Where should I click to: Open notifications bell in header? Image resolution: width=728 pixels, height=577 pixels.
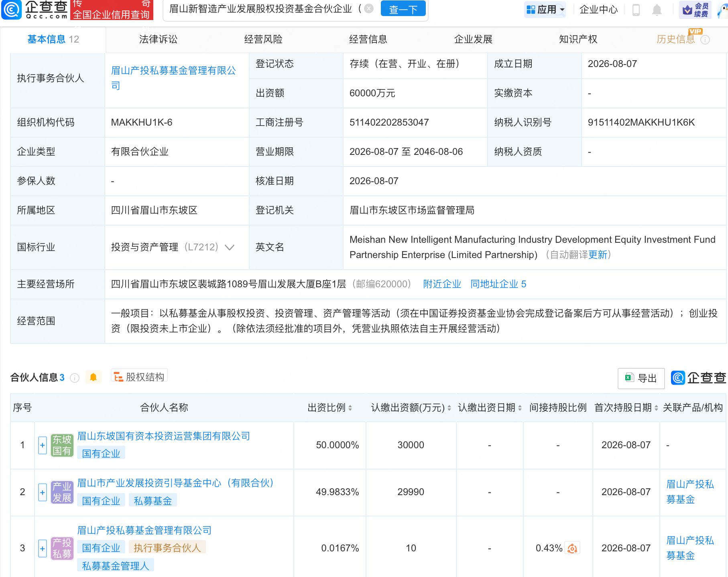pos(657,10)
